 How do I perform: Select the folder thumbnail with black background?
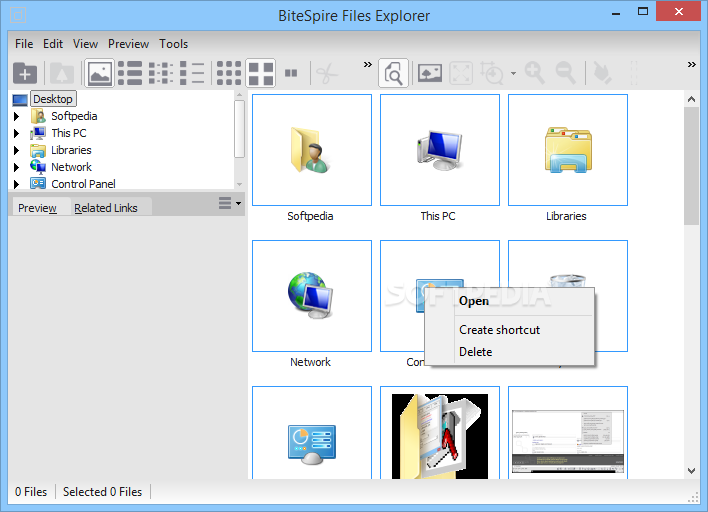[440, 433]
